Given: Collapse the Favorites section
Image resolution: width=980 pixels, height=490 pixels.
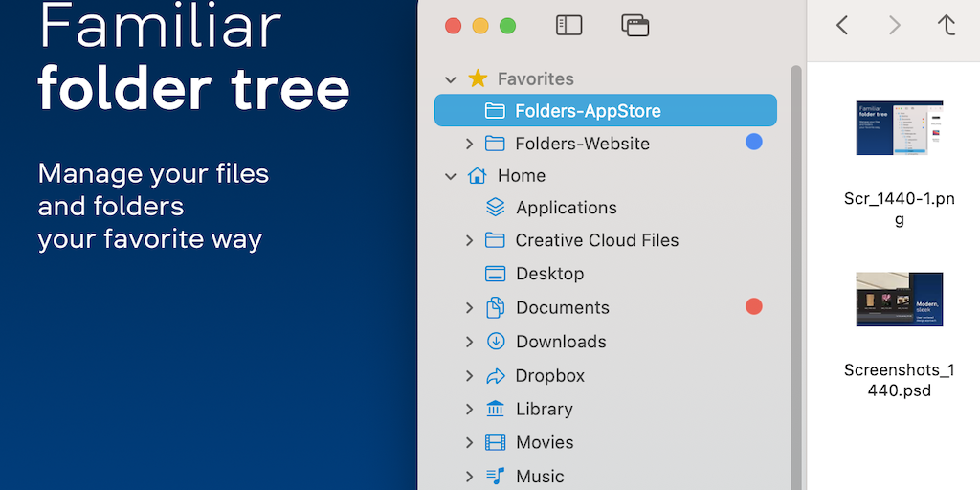Looking at the screenshot, I should pyautogui.click(x=450, y=79).
